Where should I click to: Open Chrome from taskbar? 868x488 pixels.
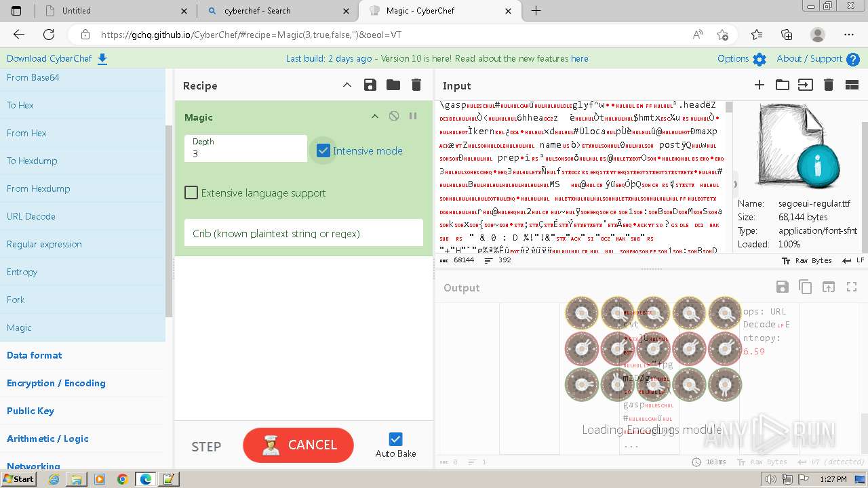(123, 479)
